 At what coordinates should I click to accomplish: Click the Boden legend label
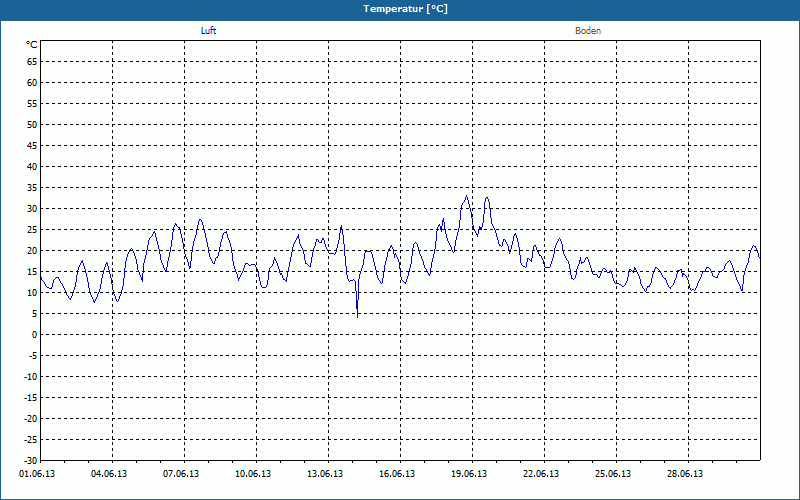click(x=588, y=31)
